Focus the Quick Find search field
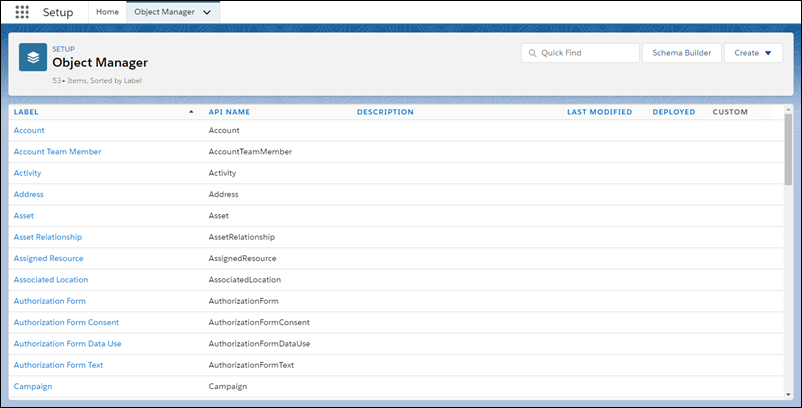802x408 pixels. [585, 53]
